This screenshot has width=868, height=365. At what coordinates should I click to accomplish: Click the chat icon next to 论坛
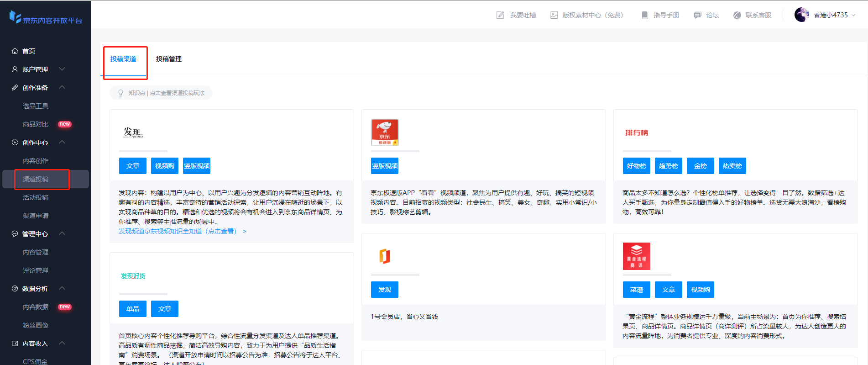pyautogui.click(x=697, y=15)
